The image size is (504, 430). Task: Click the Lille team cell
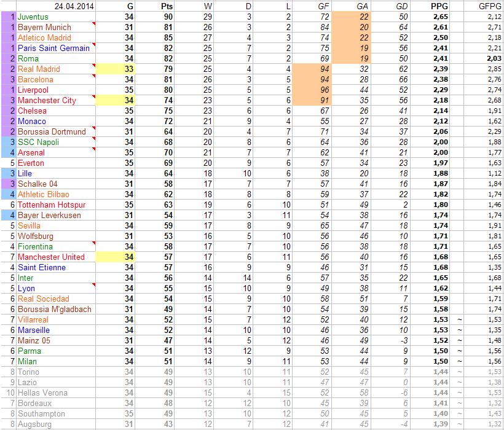(x=56, y=173)
